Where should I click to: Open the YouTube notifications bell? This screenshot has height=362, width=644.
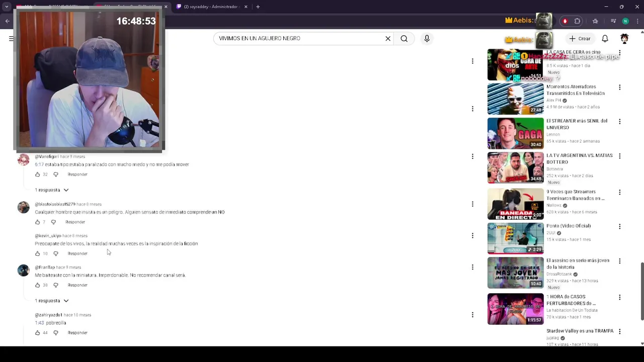[605, 39]
